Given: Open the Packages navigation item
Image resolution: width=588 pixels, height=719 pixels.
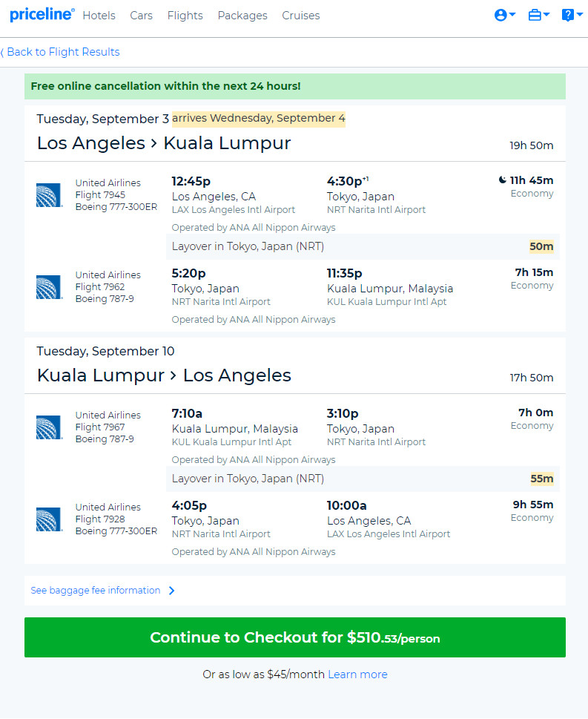Looking at the screenshot, I should pos(242,16).
